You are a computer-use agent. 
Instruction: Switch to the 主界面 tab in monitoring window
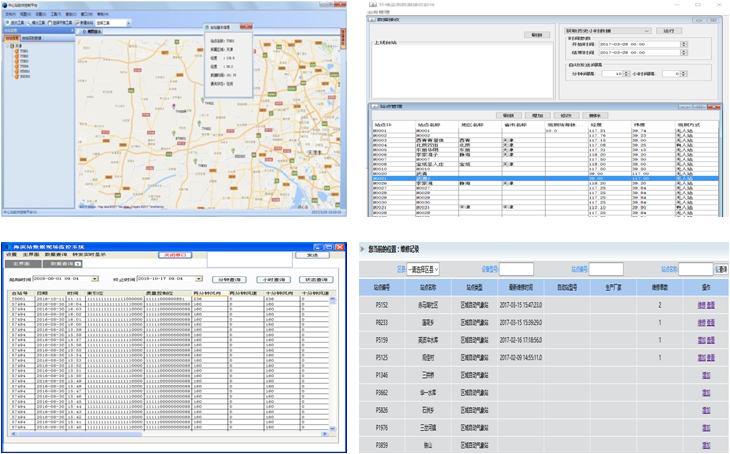pos(22,264)
